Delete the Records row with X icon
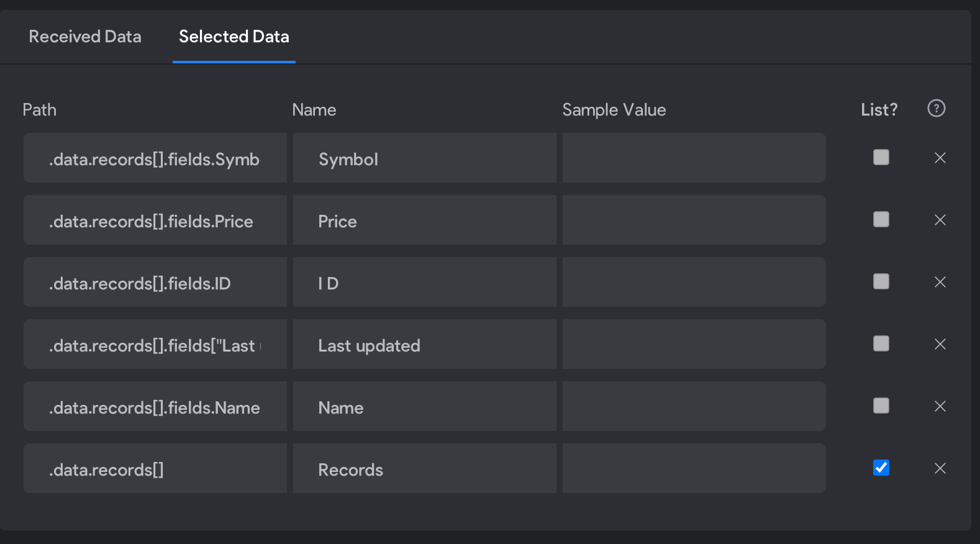Image resolution: width=980 pixels, height=544 pixels. click(x=940, y=468)
